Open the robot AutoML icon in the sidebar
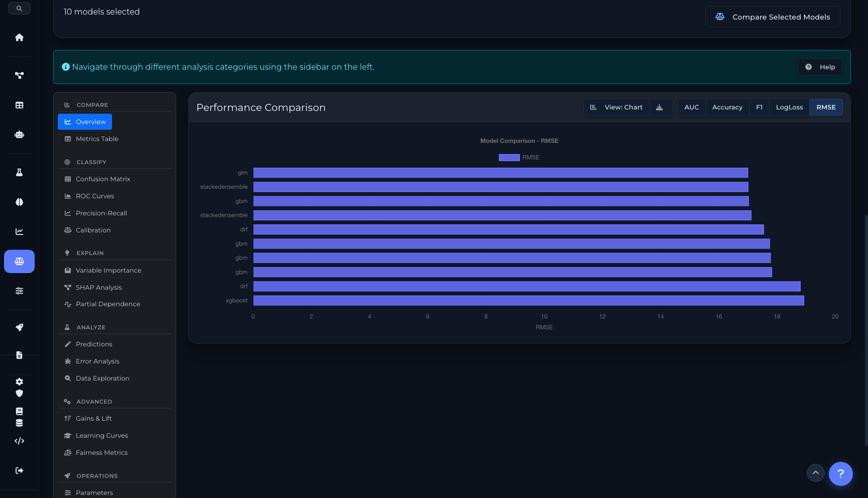868x498 pixels. (x=19, y=134)
